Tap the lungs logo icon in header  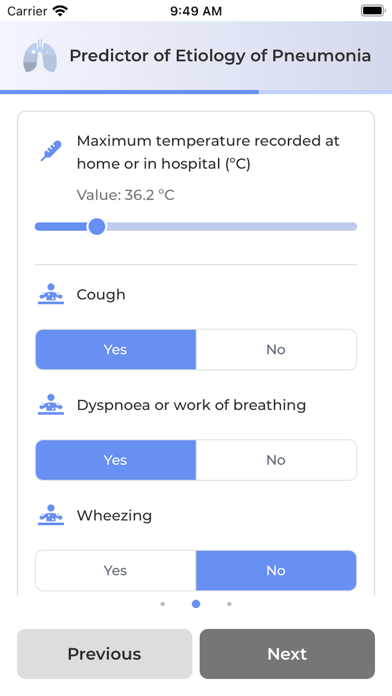tap(40, 55)
